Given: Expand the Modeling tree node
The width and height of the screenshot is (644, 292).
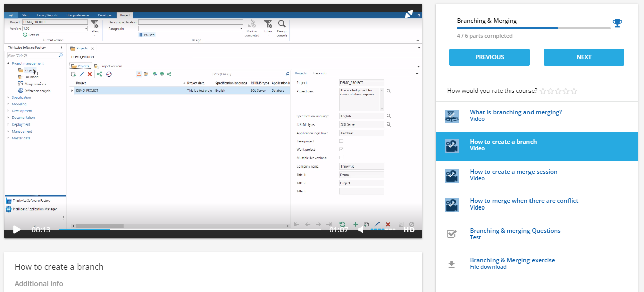Looking at the screenshot, I should coord(8,104).
